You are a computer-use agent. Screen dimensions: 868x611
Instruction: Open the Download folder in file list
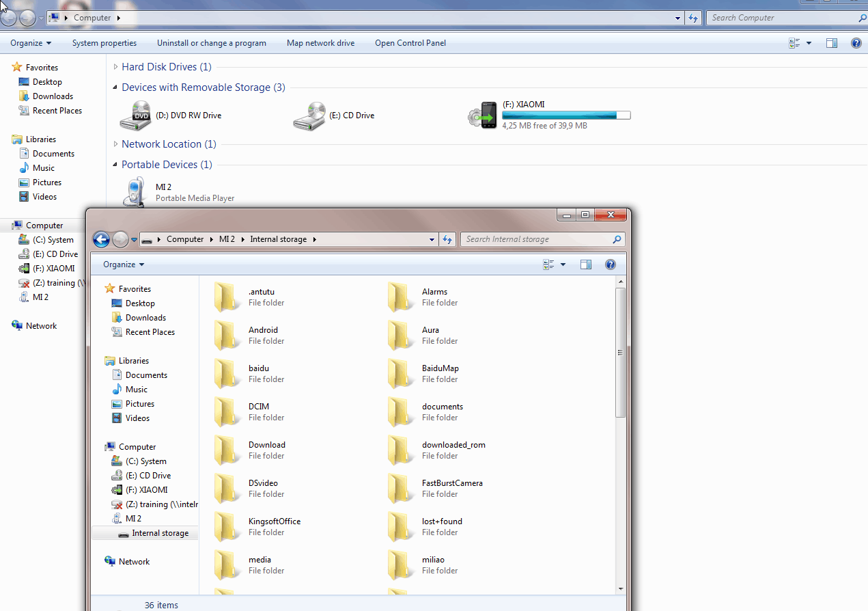point(227,450)
